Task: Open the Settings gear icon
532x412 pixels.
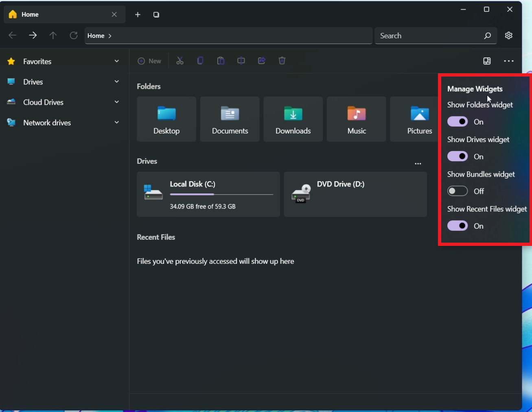Action: [509, 35]
